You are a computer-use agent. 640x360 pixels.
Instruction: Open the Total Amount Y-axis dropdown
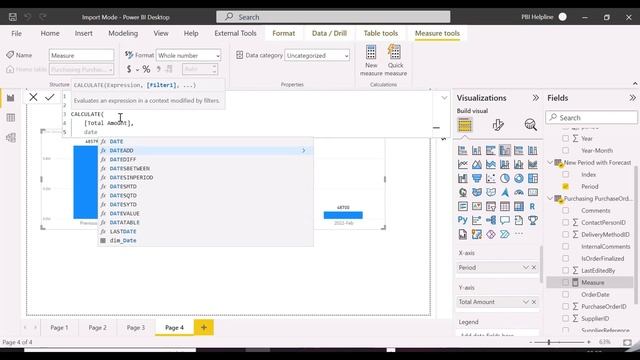[525, 302]
